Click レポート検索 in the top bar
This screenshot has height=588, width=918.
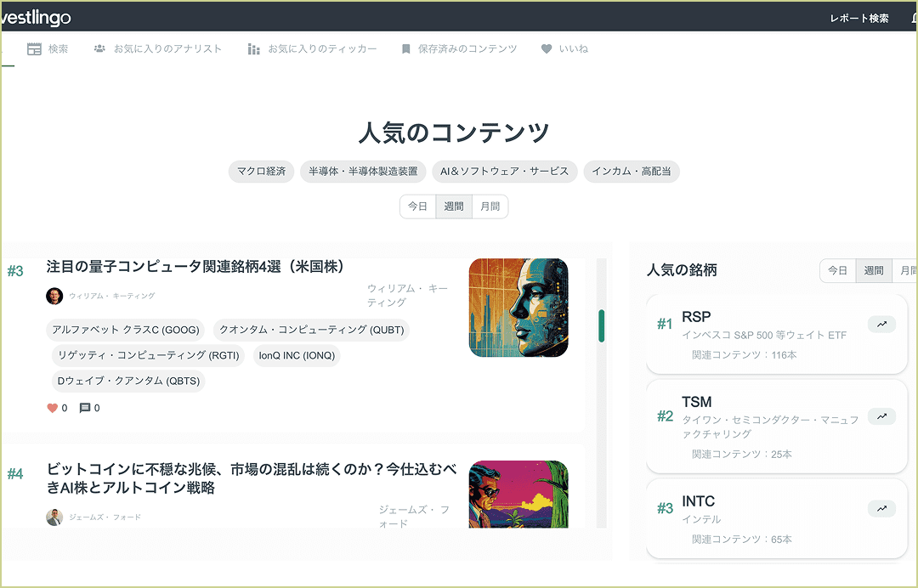(858, 16)
